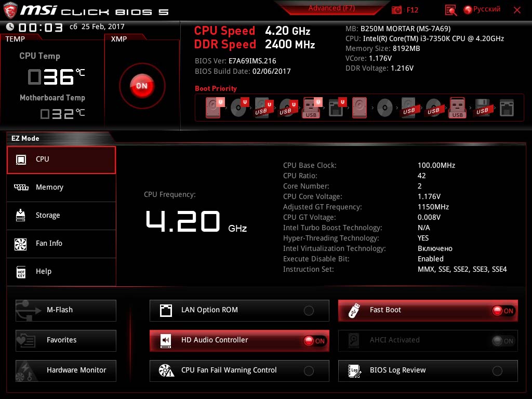This screenshot has width=532, height=399.
Task: Select the legacy USB hard disk boot device
Action: (409, 108)
